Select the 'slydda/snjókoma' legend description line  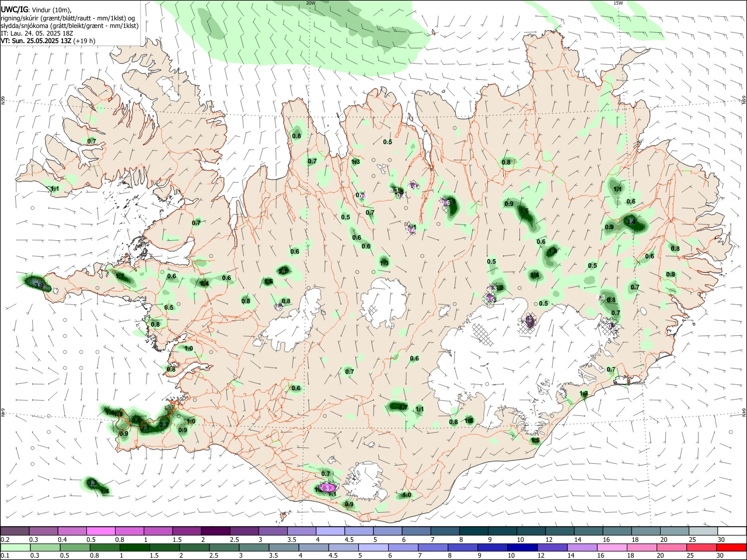(x=69, y=26)
